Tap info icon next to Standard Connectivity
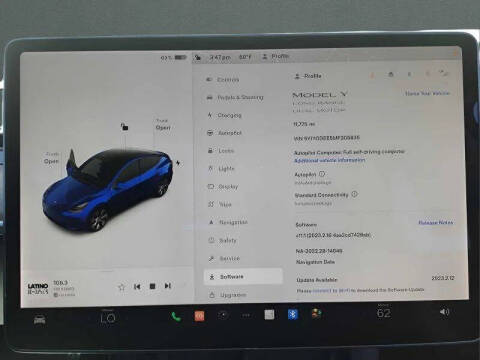Screen dimensions: 480x360 coord(354,194)
